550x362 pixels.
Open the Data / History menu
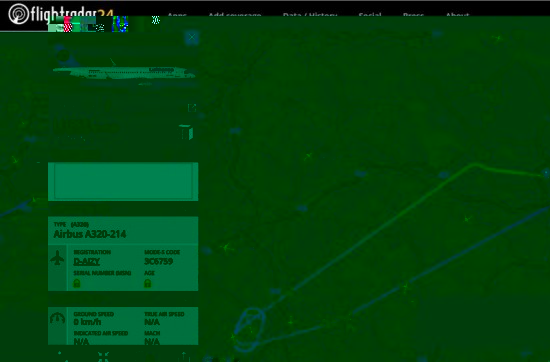pyautogui.click(x=310, y=15)
